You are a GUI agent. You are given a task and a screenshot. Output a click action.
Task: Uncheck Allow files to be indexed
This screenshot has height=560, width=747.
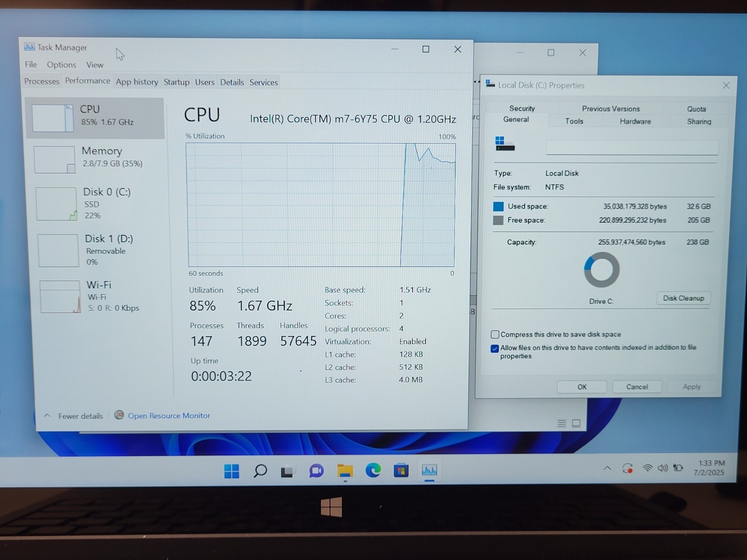[495, 348]
